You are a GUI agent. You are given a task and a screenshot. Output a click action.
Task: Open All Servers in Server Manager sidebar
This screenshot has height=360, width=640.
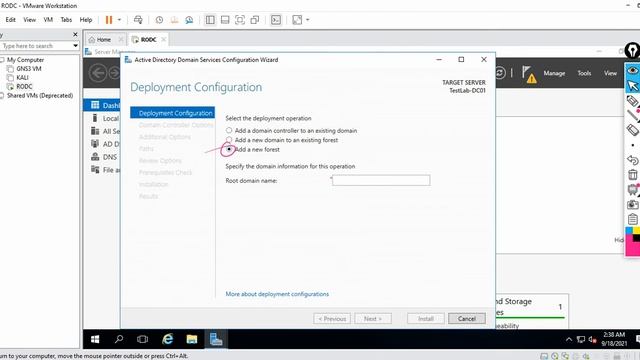(105, 131)
